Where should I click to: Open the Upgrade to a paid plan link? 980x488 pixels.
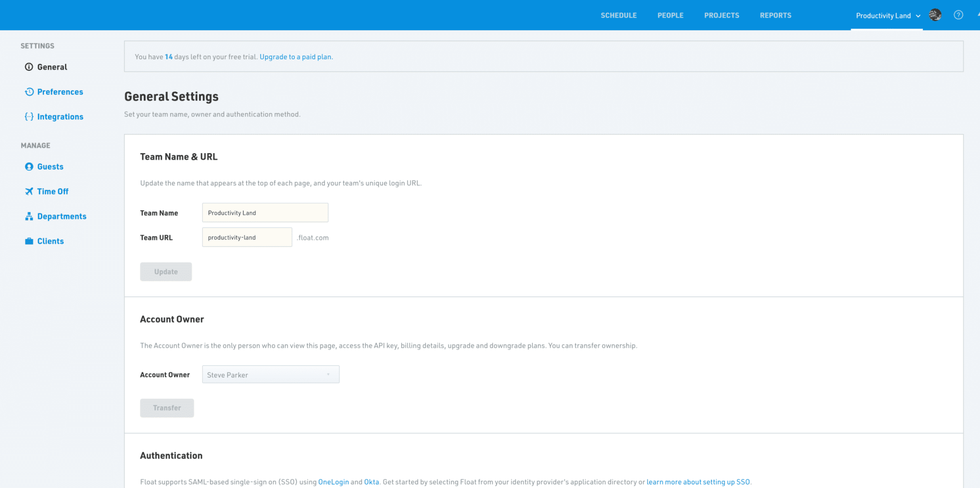[x=296, y=57]
